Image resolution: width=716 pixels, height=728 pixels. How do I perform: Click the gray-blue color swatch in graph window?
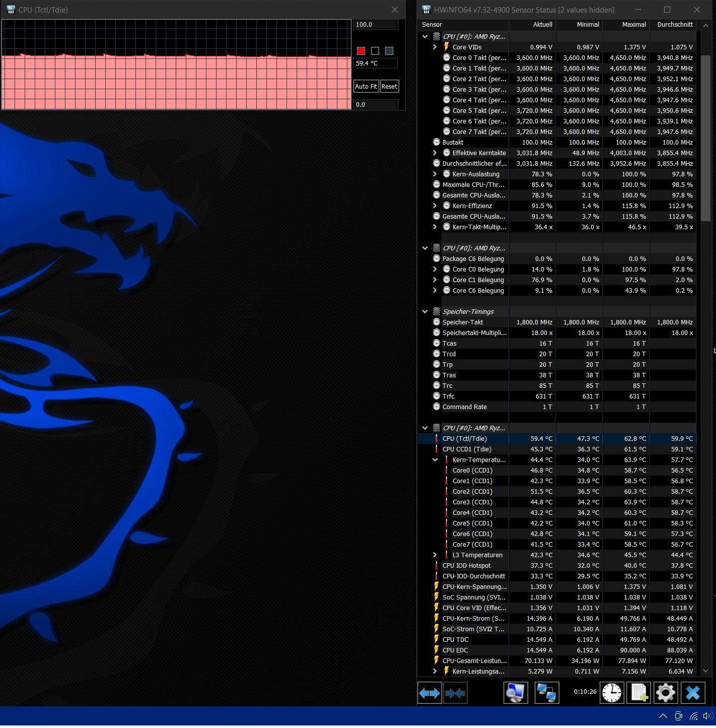[389, 51]
